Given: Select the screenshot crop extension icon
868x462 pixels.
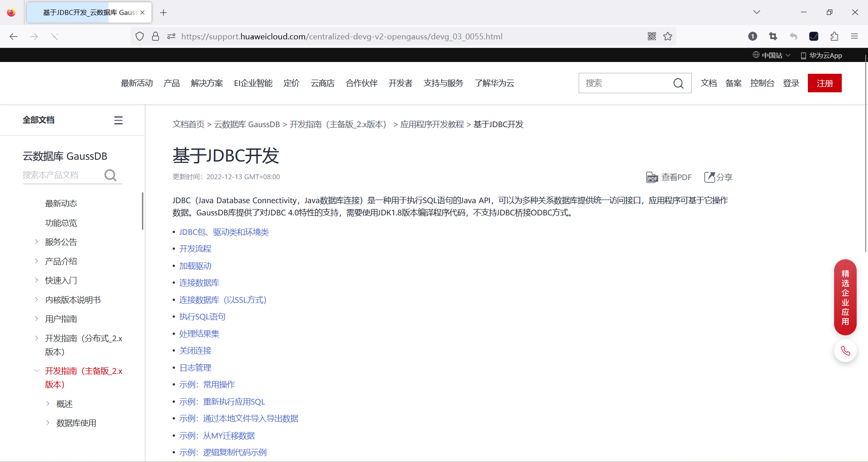Looking at the screenshot, I should click(x=773, y=36).
